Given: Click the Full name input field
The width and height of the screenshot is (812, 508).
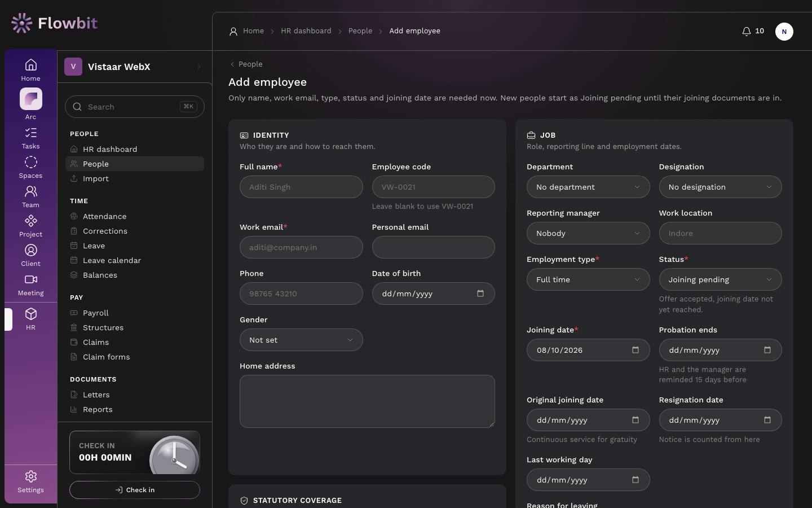Looking at the screenshot, I should click(301, 187).
